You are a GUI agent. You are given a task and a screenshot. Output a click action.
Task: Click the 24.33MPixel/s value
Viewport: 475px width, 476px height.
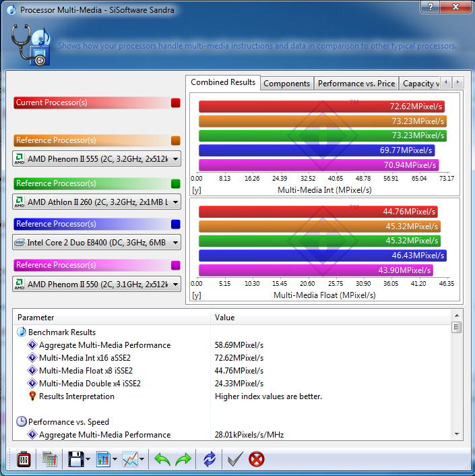coord(239,383)
